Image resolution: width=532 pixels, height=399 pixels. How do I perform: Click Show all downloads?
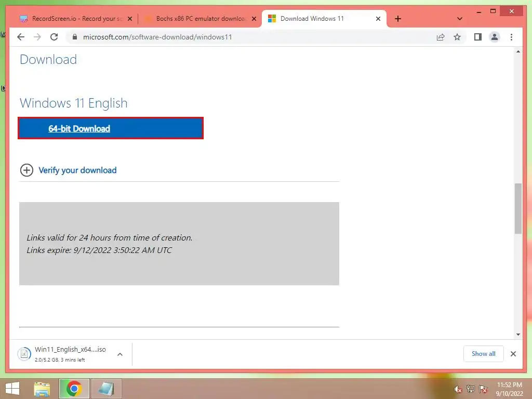pyautogui.click(x=484, y=353)
